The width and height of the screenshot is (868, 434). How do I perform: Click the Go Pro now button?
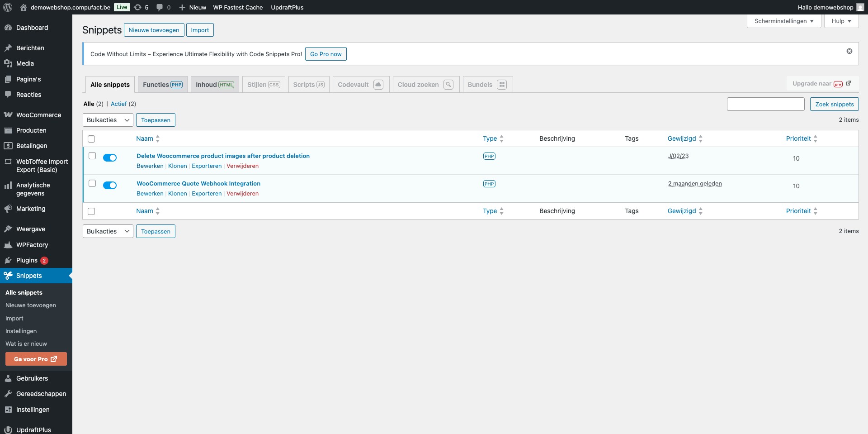pos(326,54)
